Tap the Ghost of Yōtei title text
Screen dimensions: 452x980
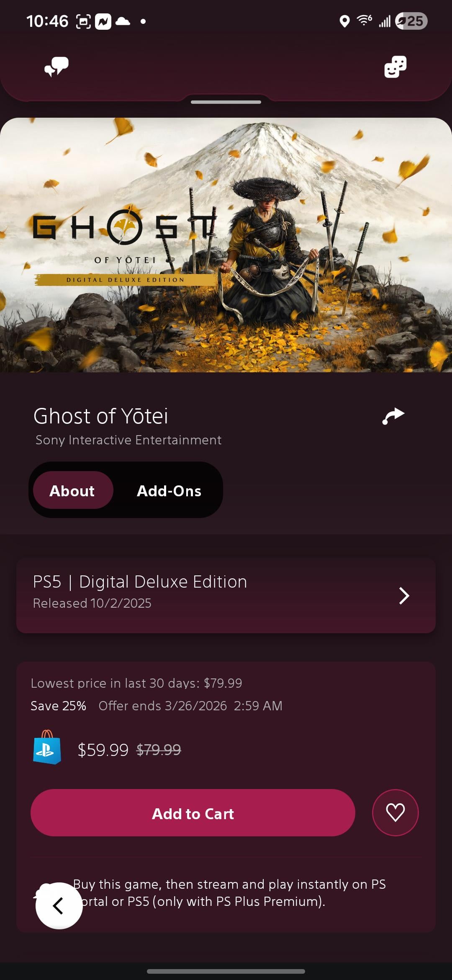[x=101, y=416]
